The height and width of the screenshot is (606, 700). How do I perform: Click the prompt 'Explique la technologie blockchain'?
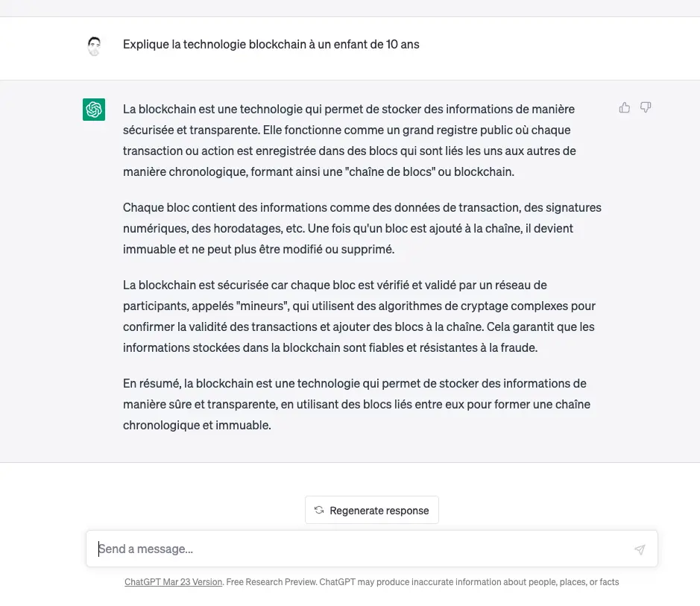[x=271, y=44]
